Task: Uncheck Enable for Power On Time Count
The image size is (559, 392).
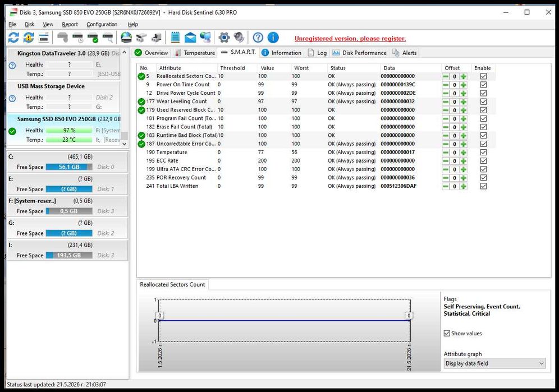Action: point(483,85)
